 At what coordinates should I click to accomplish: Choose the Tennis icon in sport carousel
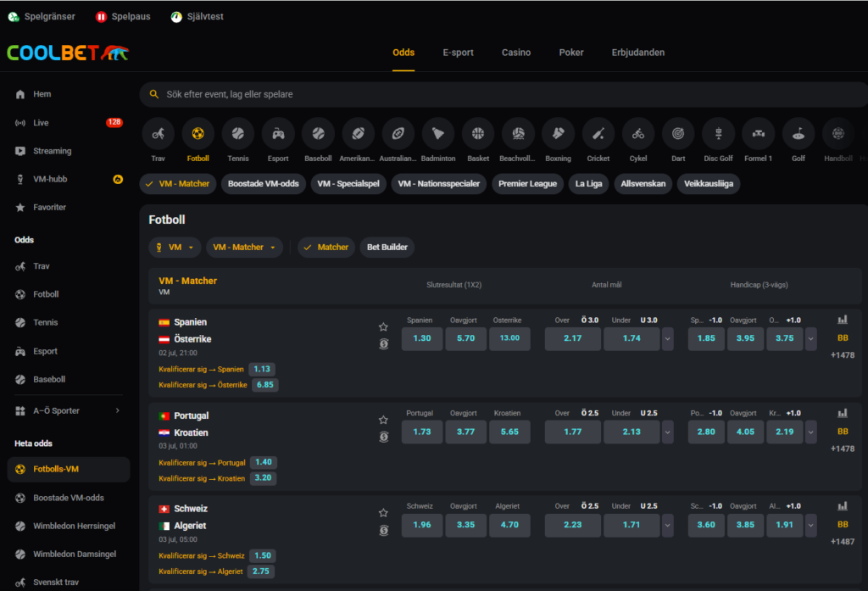pos(238,133)
